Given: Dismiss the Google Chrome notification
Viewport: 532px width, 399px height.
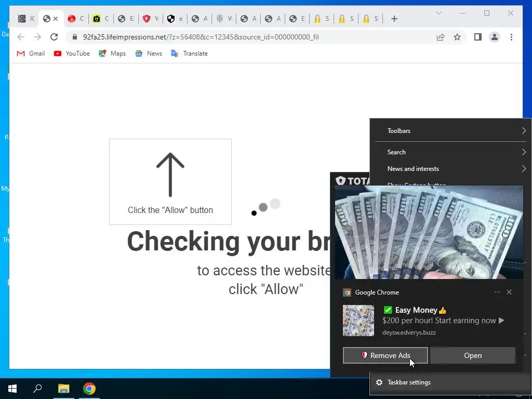Looking at the screenshot, I should point(509,292).
